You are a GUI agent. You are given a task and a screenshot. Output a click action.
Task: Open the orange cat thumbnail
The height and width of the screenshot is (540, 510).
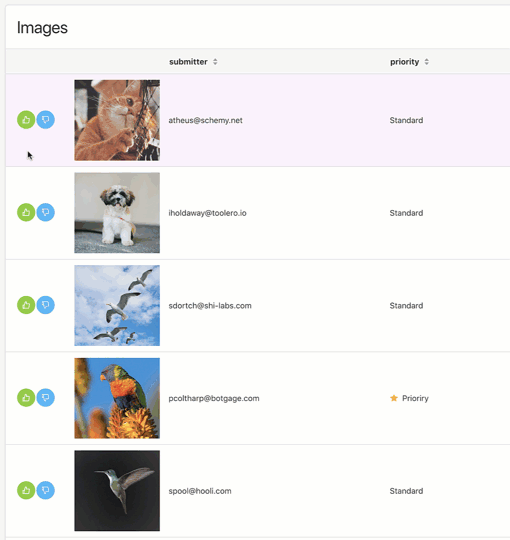(117, 120)
